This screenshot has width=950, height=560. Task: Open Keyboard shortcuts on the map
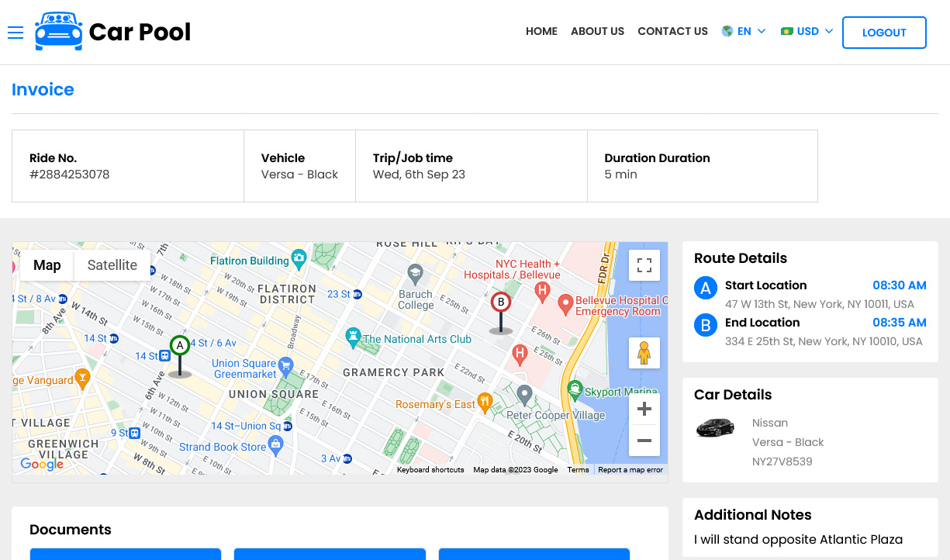click(430, 470)
